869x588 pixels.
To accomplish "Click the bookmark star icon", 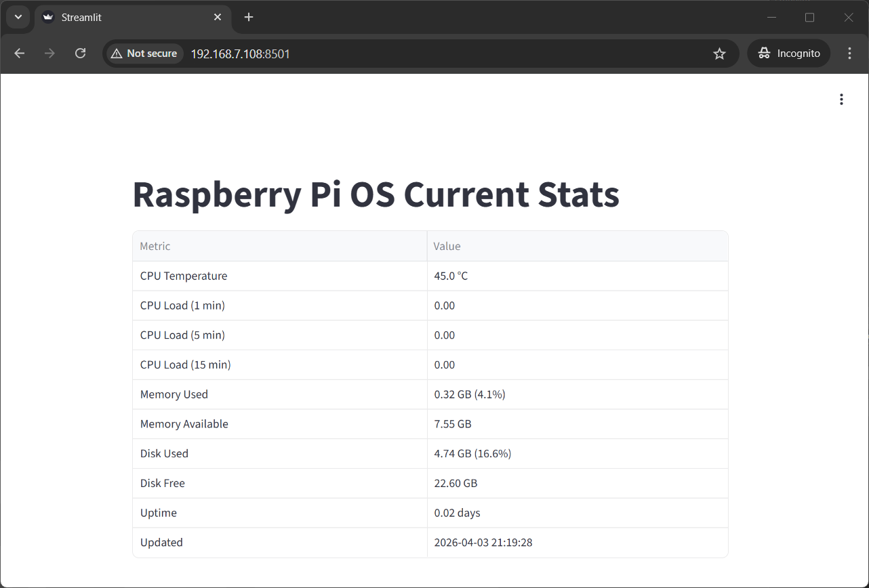I will 719,53.
